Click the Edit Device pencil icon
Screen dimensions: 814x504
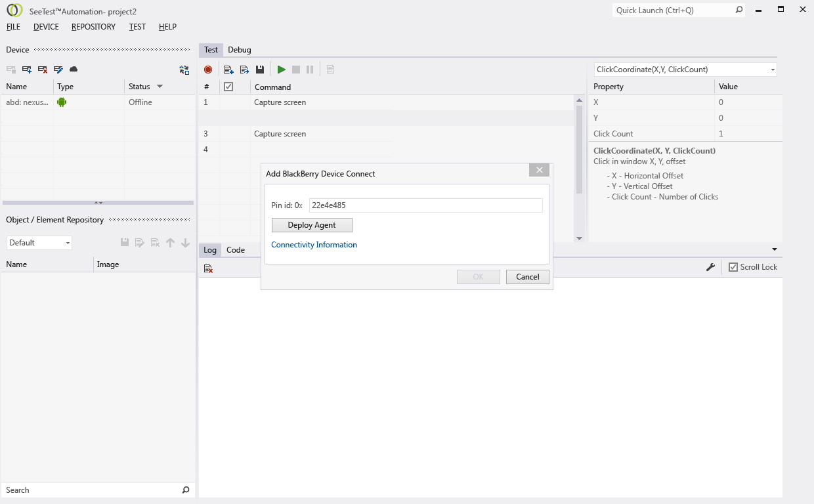click(58, 70)
